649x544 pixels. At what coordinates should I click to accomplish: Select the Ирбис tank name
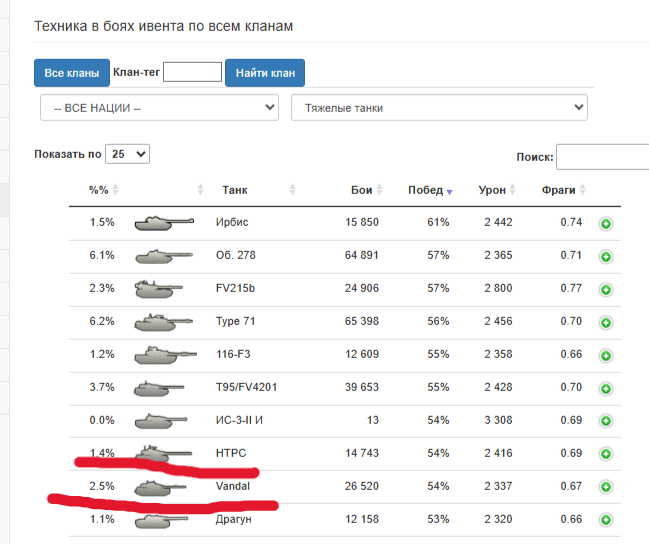pyautogui.click(x=232, y=222)
